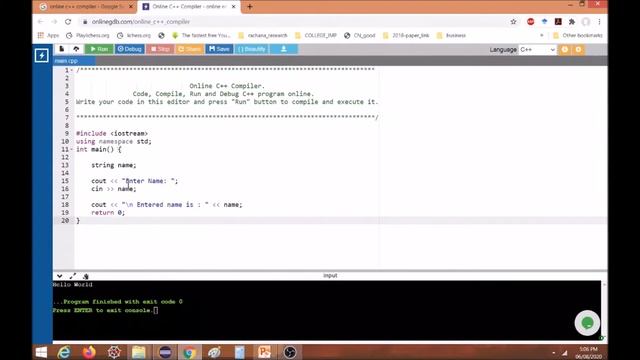The height and width of the screenshot is (360, 640).
Task: Reload the page
Action: point(68,22)
